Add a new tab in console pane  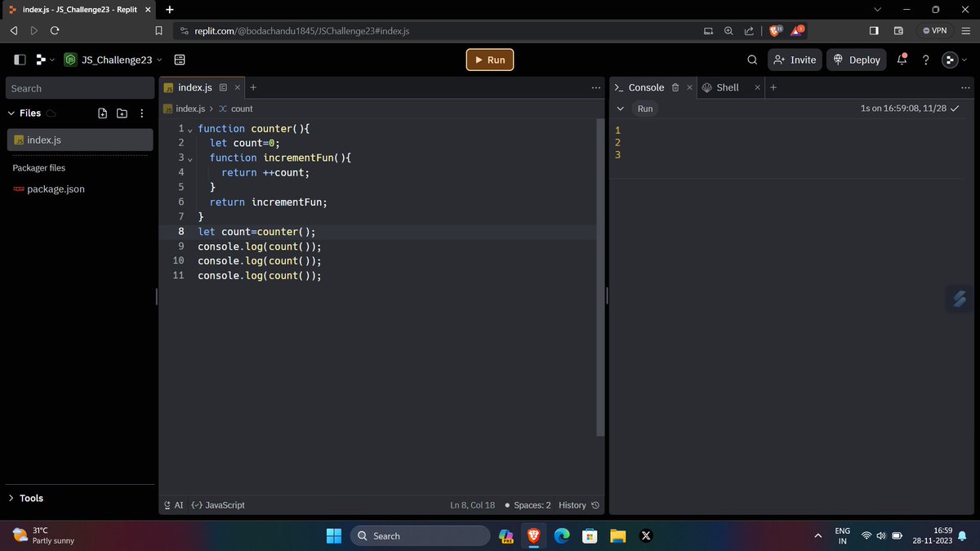click(x=773, y=87)
